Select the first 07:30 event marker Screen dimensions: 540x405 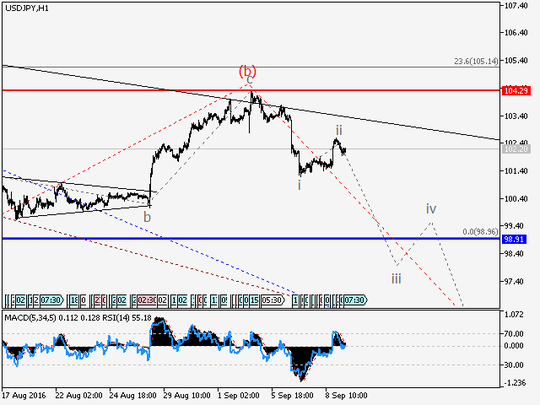[x=52, y=300]
